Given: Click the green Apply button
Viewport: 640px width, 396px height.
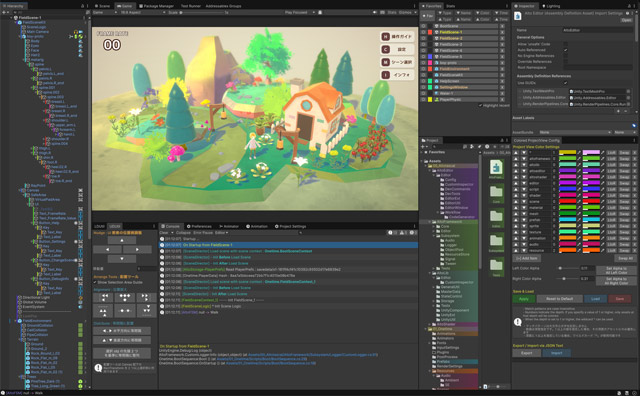Looking at the screenshot, I should (x=524, y=299).
